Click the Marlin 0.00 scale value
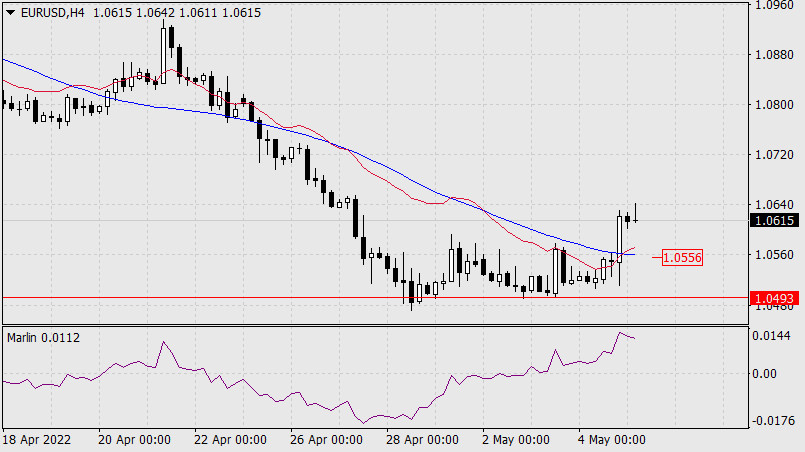The height and width of the screenshot is (452, 805). 764,374
